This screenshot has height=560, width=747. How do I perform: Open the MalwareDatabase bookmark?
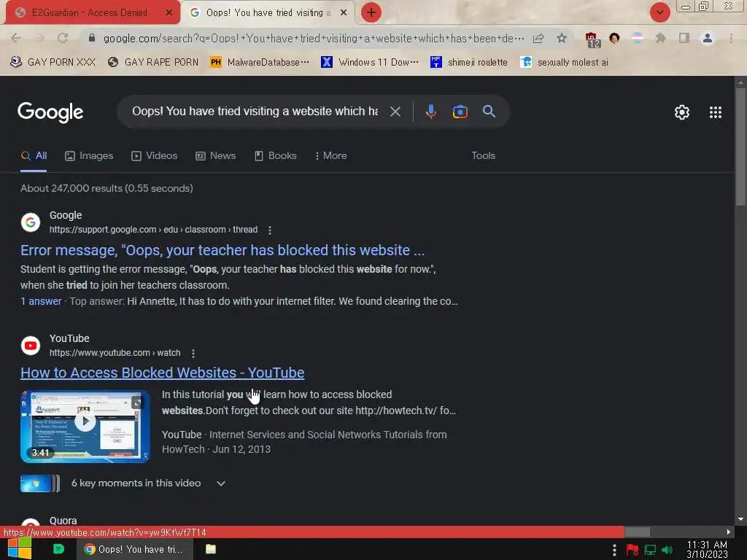pos(260,62)
